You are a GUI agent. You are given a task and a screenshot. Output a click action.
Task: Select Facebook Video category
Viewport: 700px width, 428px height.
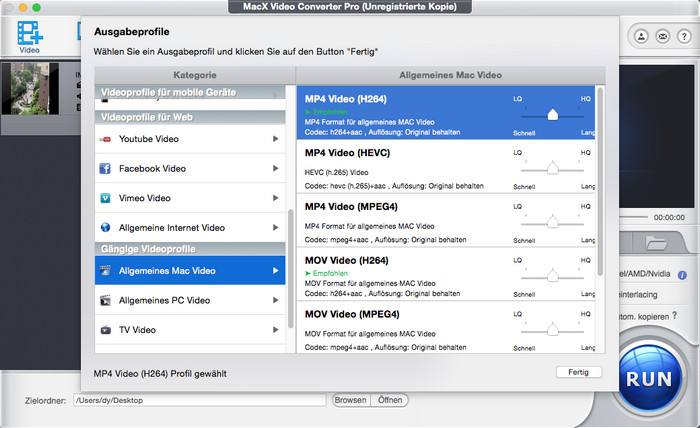tap(190, 168)
